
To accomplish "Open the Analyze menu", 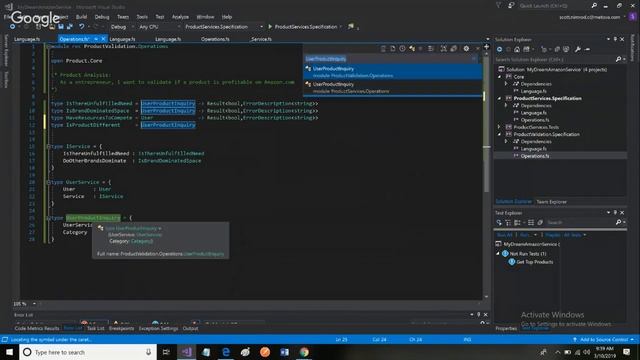I will [180, 17].
